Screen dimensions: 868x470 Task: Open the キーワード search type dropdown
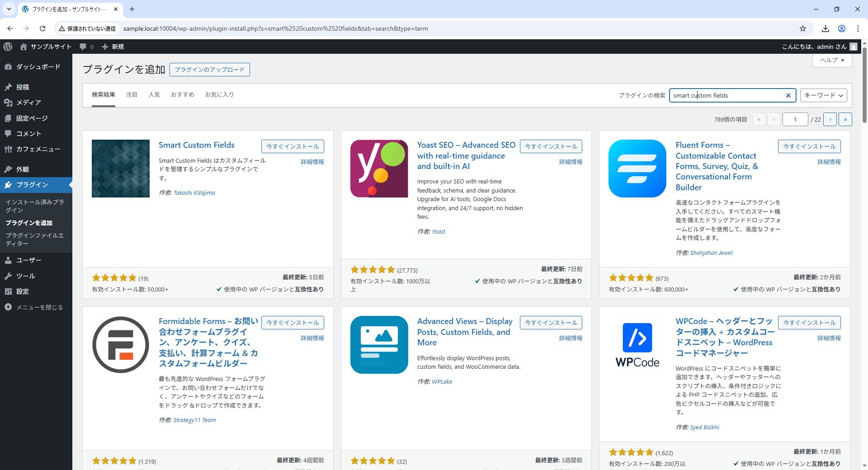pyautogui.click(x=824, y=95)
